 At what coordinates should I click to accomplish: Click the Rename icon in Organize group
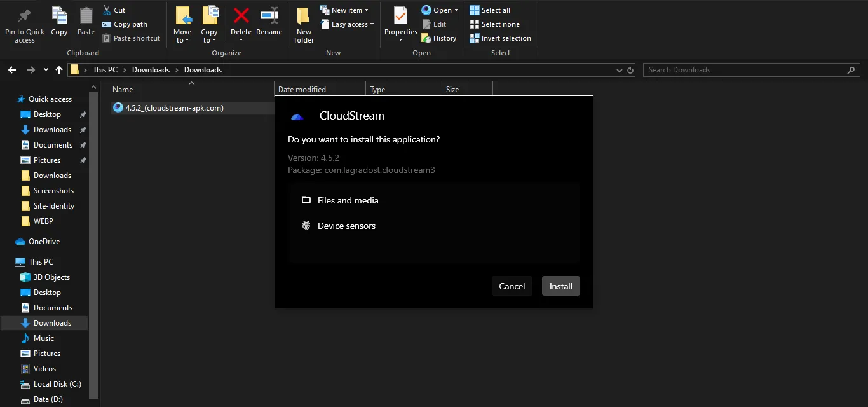269,15
